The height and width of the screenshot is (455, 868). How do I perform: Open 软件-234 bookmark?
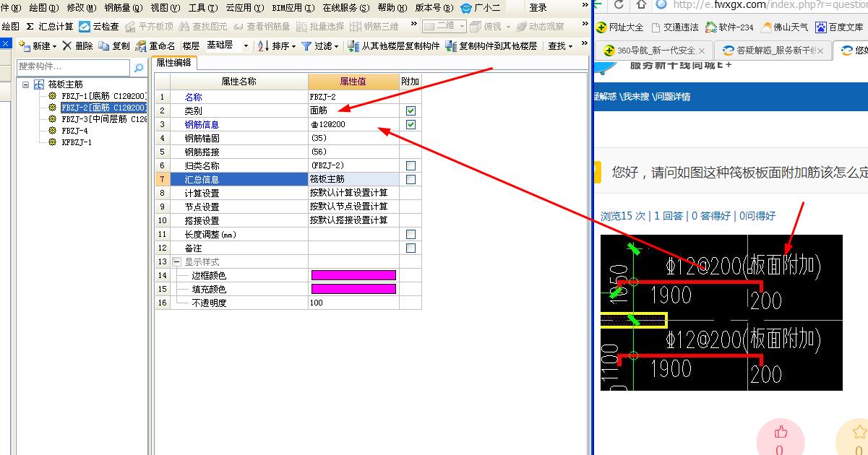click(x=730, y=27)
